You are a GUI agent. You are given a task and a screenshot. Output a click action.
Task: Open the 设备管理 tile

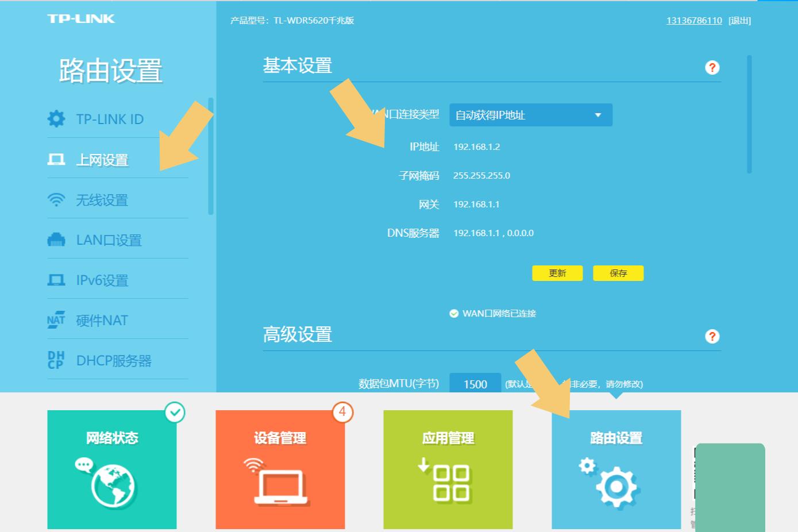pos(280,469)
